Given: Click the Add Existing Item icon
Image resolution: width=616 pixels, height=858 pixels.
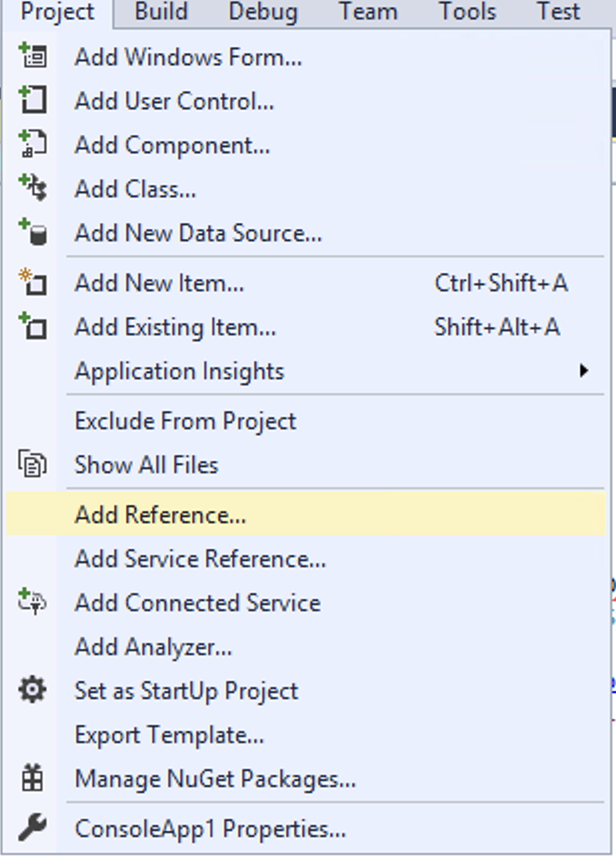Looking at the screenshot, I should pyautogui.click(x=32, y=327).
